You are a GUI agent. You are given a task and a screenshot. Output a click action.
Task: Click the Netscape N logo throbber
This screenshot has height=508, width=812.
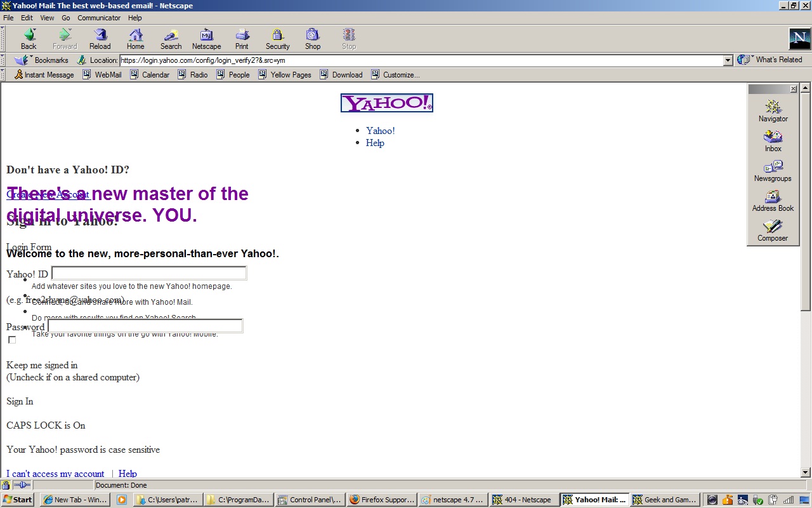[799, 39]
